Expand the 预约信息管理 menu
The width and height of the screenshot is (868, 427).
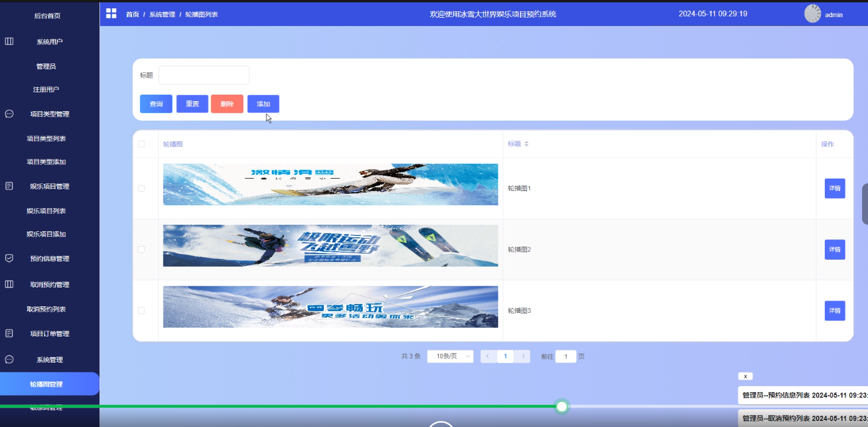tap(50, 258)
